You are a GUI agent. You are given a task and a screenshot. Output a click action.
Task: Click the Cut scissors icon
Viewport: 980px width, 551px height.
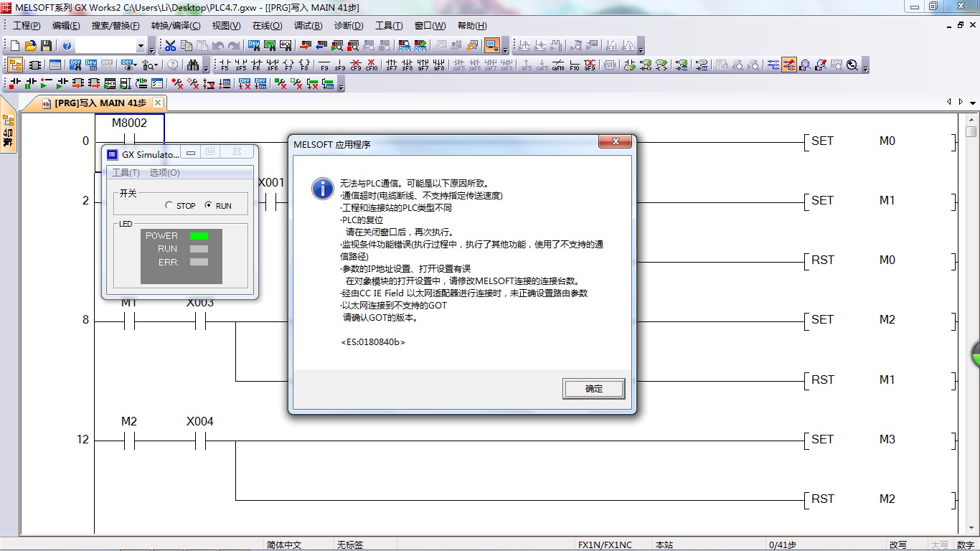(170, 46)
